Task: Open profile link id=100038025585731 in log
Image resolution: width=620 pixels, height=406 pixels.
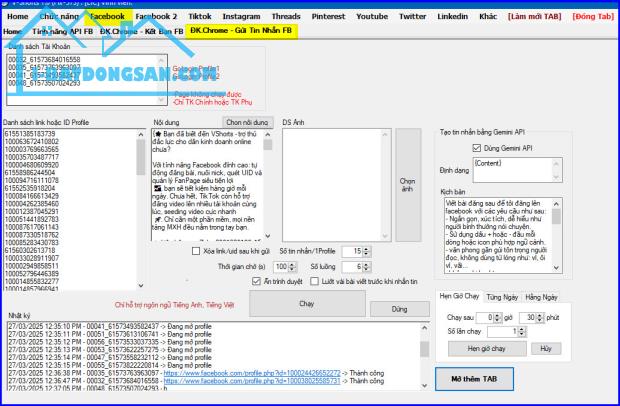Action: tap(252, 381)
